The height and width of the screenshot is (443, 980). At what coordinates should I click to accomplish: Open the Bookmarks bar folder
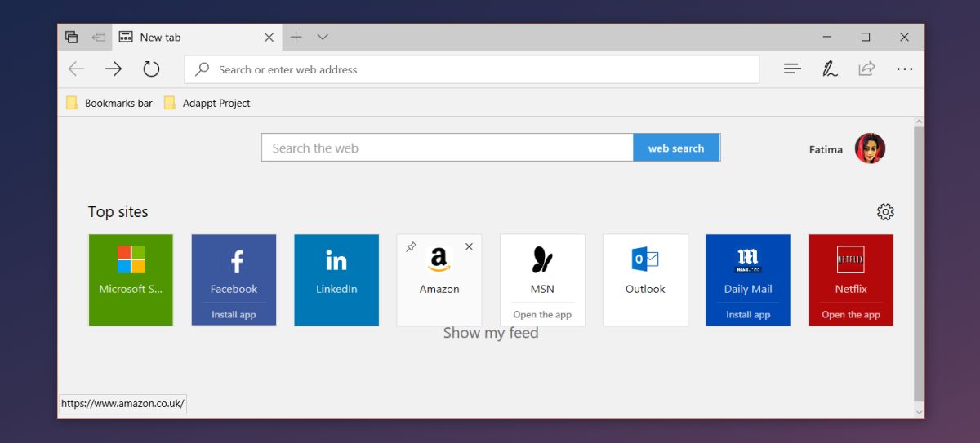(x=109, y=103)
